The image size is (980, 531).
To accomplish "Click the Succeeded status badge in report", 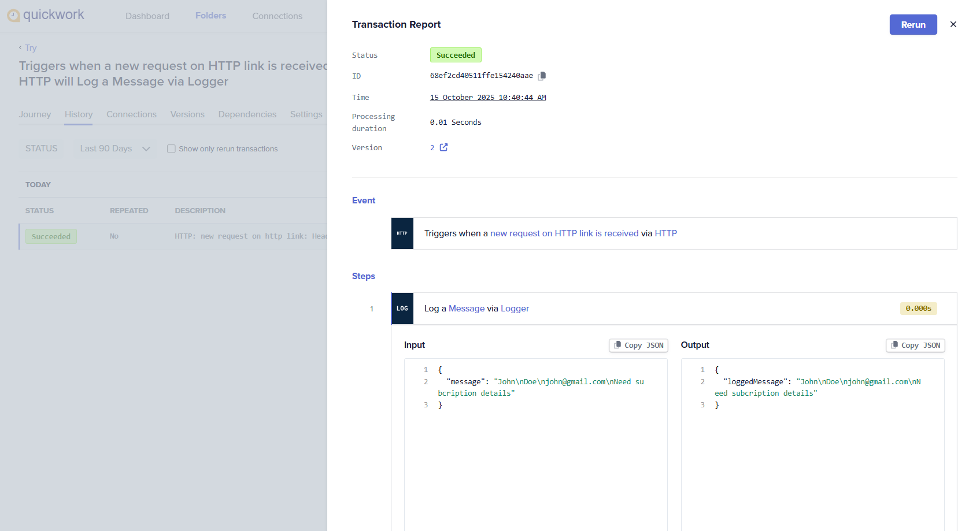I will [456, 55].
